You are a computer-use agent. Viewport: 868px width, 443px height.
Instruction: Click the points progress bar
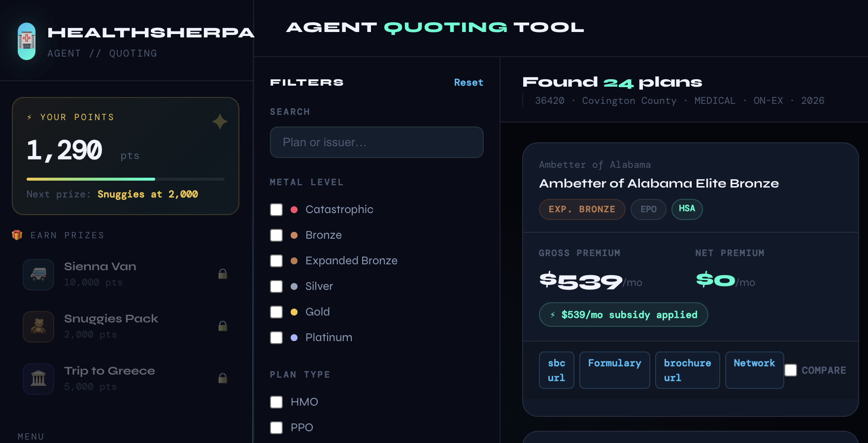coord(126,179)
